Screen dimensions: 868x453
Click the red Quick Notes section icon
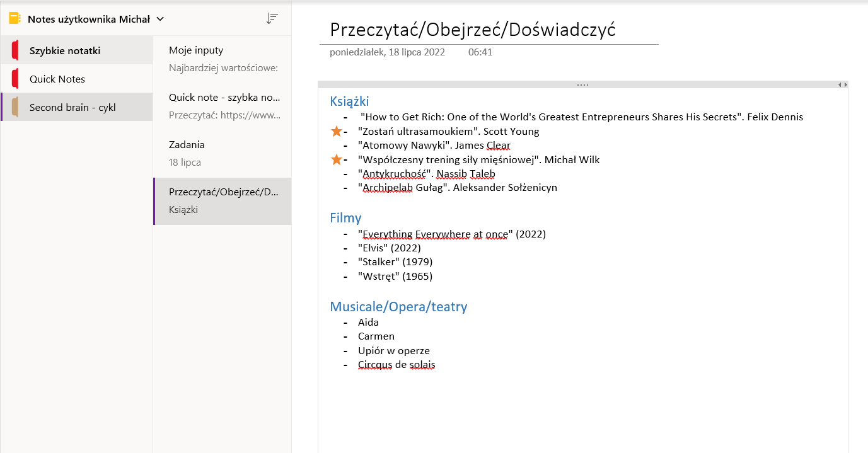15,79
